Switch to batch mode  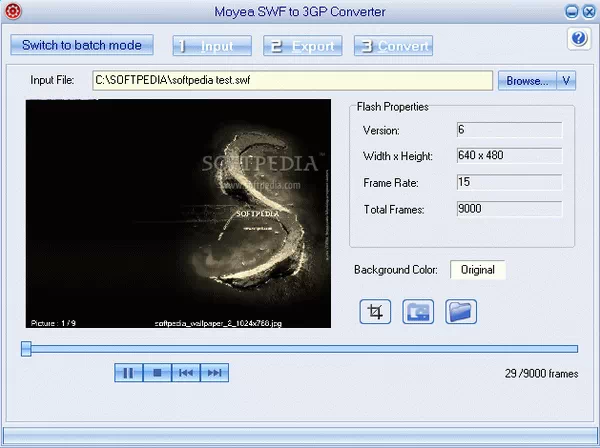point(82,45)
